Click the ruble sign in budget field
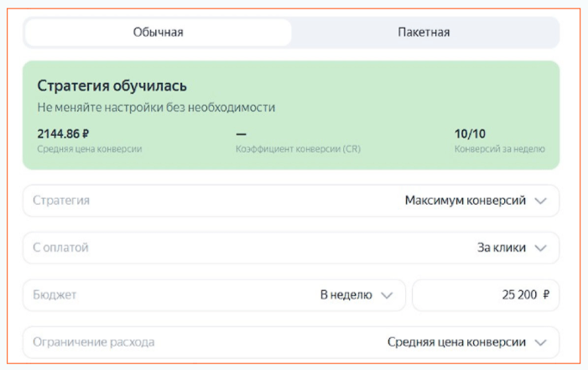This screenshot has width=588, height=370. coord(546,295)
